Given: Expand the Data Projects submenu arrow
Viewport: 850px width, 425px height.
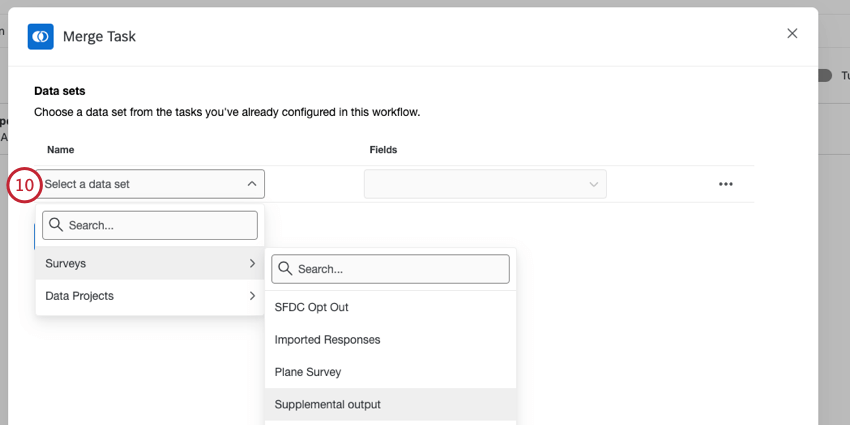Looking at the screenshot, I should click(x=251, y=296).
